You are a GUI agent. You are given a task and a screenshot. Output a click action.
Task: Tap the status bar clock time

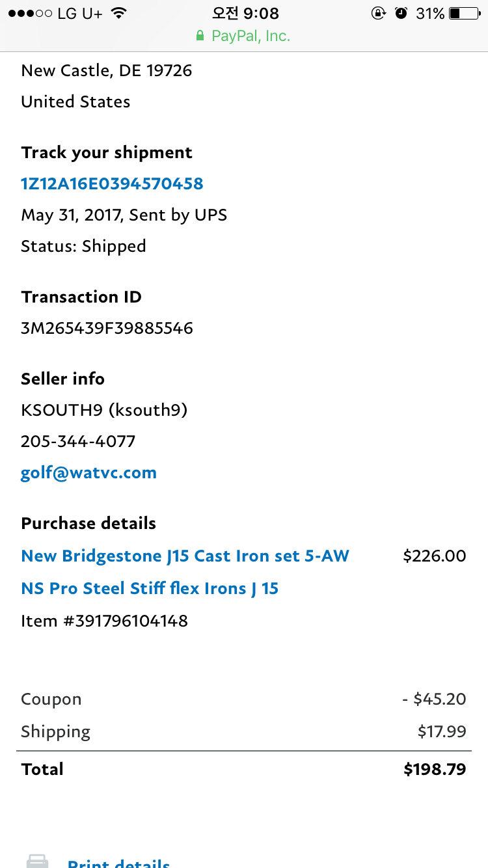pyautogui.click(x=245, y=13)
